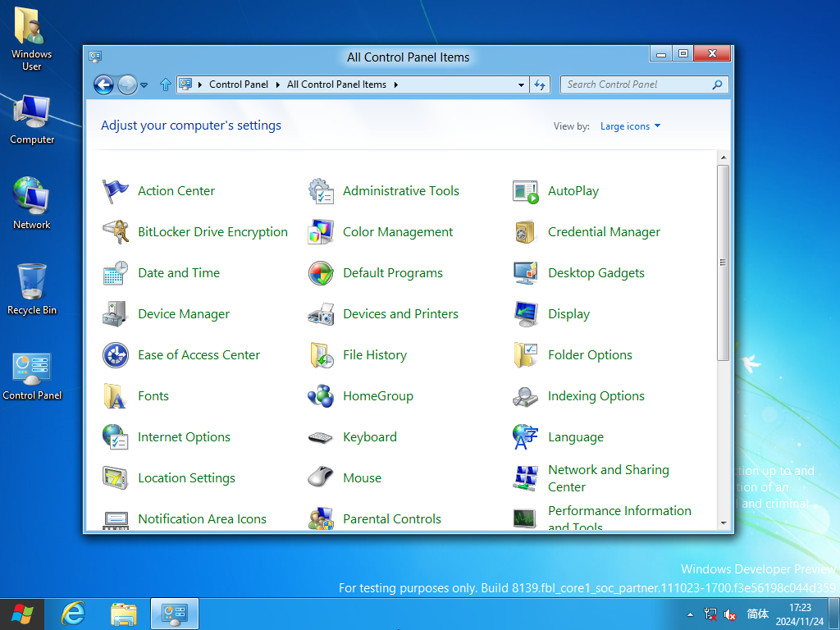Click the search magnifier icon
The width and height of the screenshot is (840, 630).
point(717,84)
